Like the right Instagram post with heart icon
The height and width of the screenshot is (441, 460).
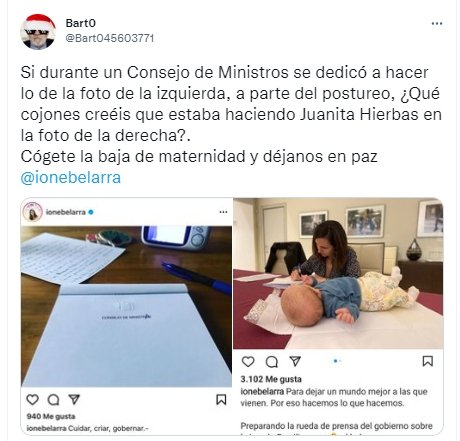point(248,361)
